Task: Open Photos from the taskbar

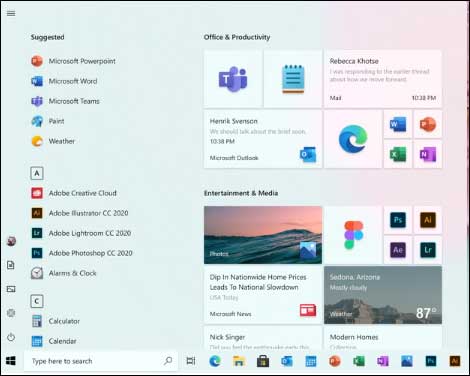Action: click(407, 361)
